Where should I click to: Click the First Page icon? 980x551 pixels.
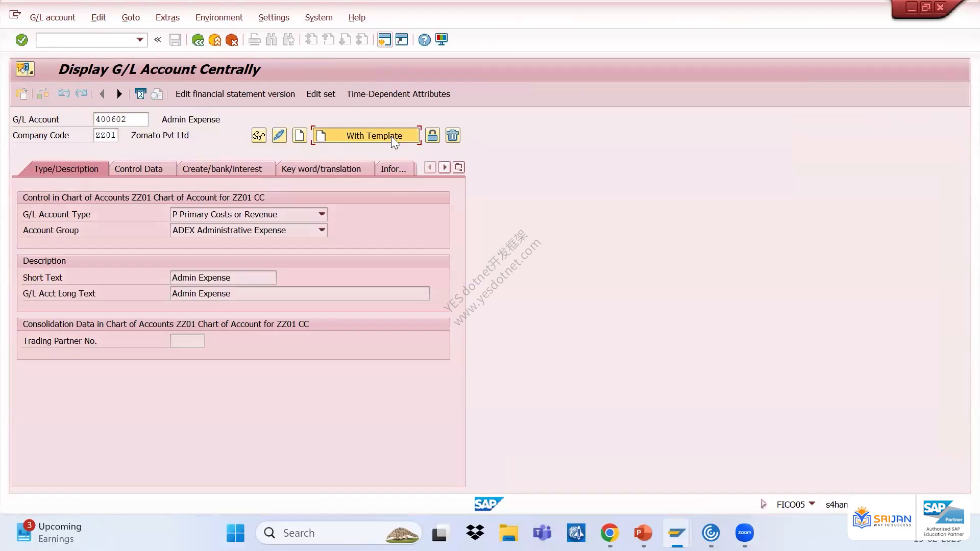(311, 40)
